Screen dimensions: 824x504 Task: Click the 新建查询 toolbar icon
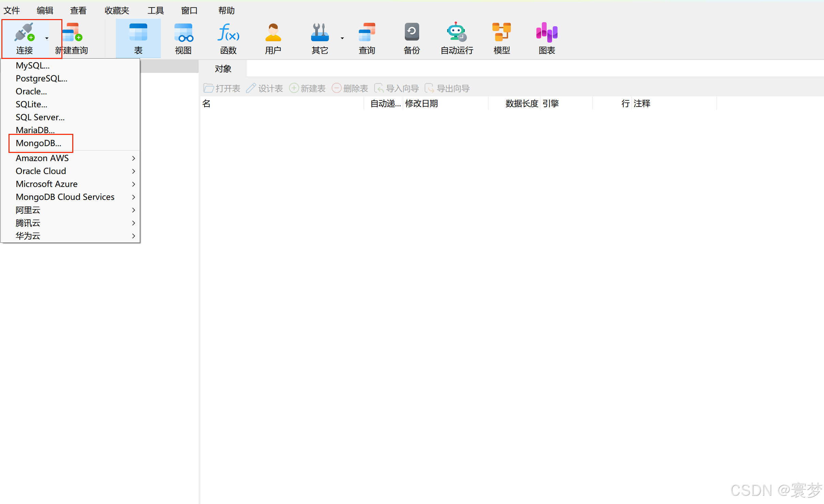(x=72, y=33)
